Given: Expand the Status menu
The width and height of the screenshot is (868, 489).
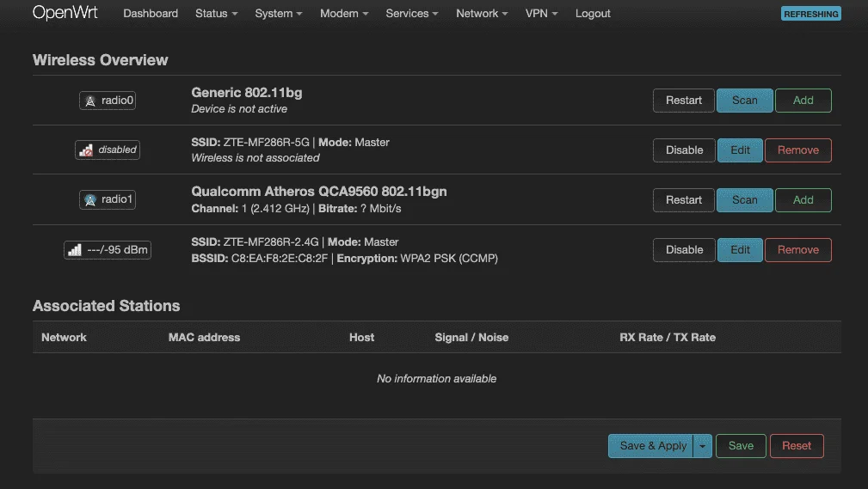Looking at the screenshot, I should tap(217, 13).
